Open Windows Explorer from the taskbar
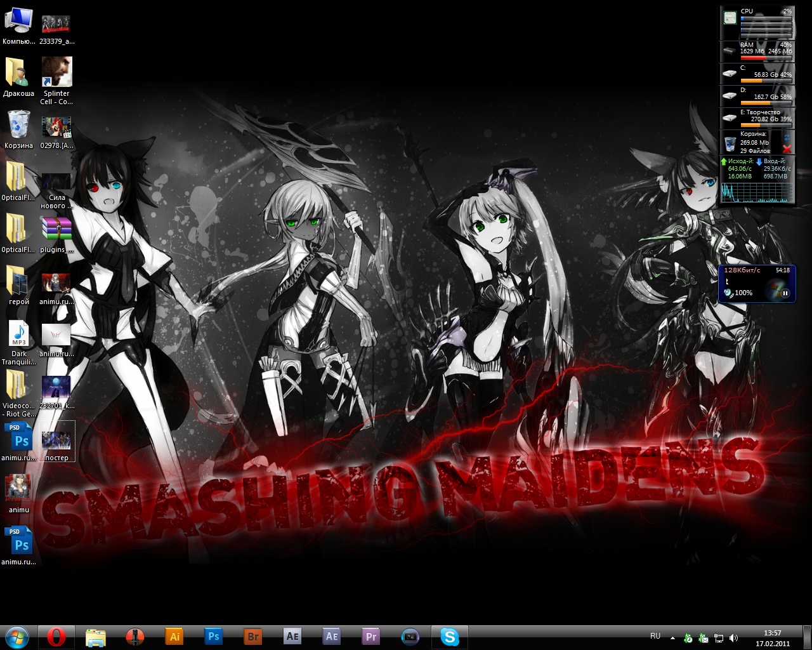812x650 pixels. [95, 637]
